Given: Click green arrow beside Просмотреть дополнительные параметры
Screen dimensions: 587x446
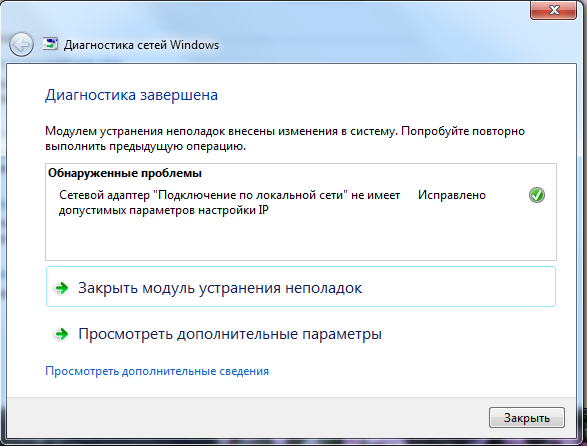Looking at the screenshot, I should click(x=62, y=334).
